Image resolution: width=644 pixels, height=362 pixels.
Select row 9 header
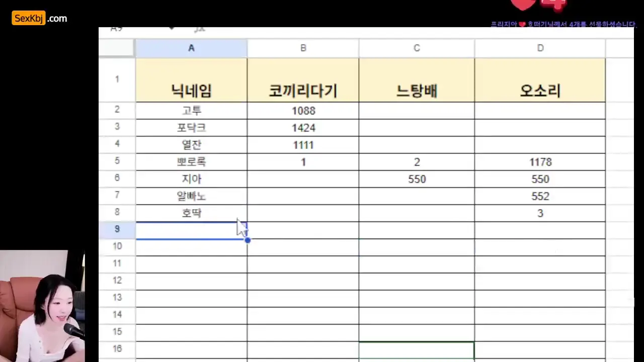[x=117, y=229]
